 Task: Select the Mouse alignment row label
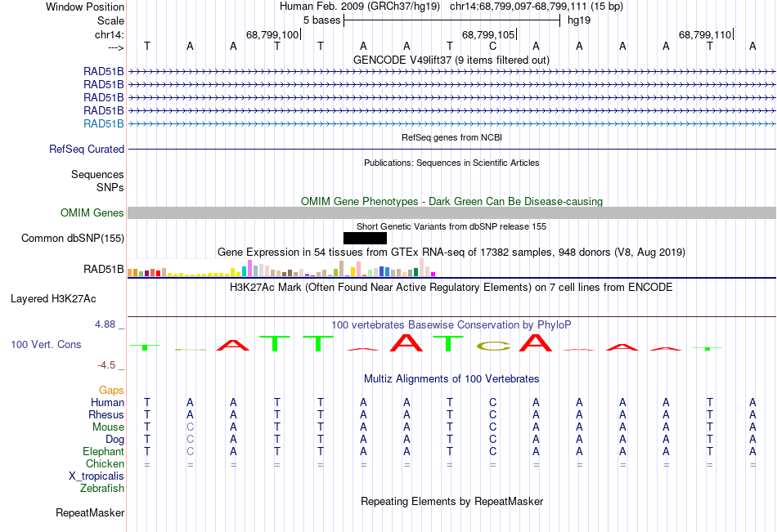click(108, 427)
